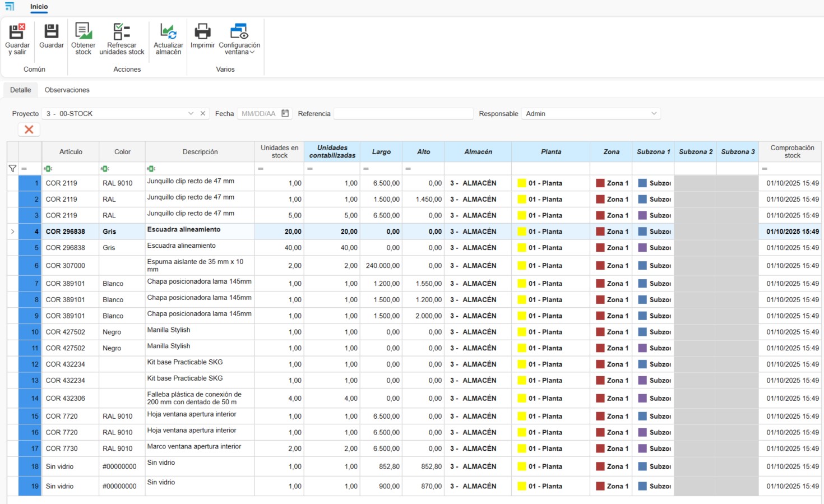Expand the Responsable dropdown list
This screenshot has height=504, width=824.
(x=654, y=114)
